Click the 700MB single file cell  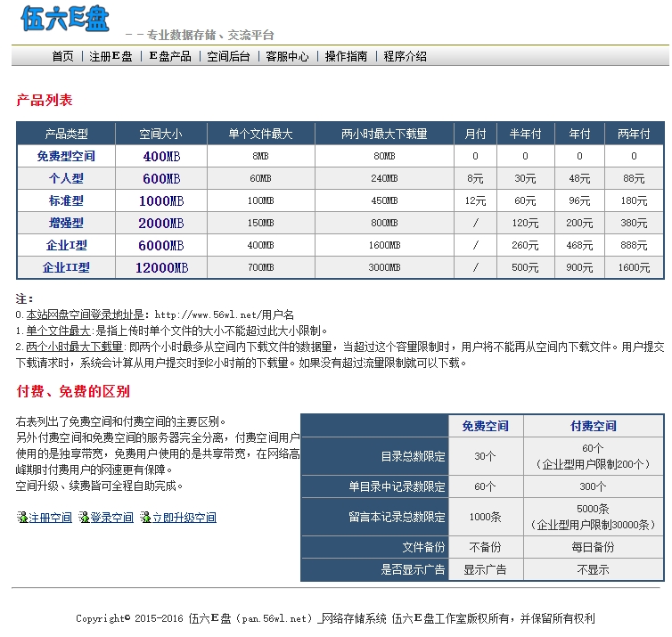point(260,268)
